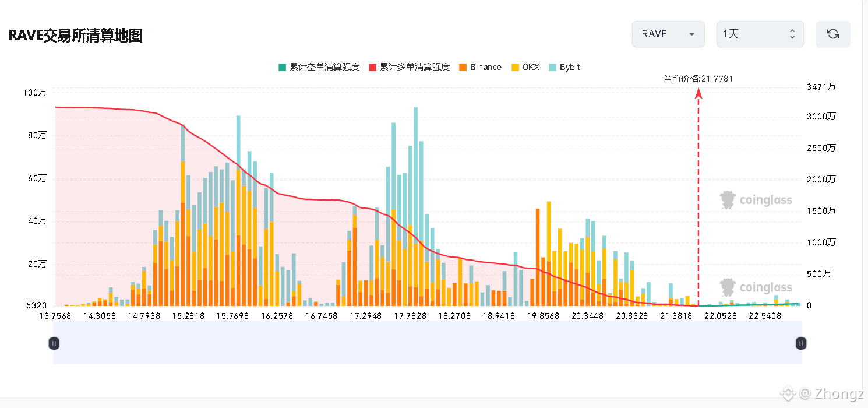The height and width of the screenshot is (408, 868).
Task: Click the x-axis label 14.7938
Action: coord(144,316)
